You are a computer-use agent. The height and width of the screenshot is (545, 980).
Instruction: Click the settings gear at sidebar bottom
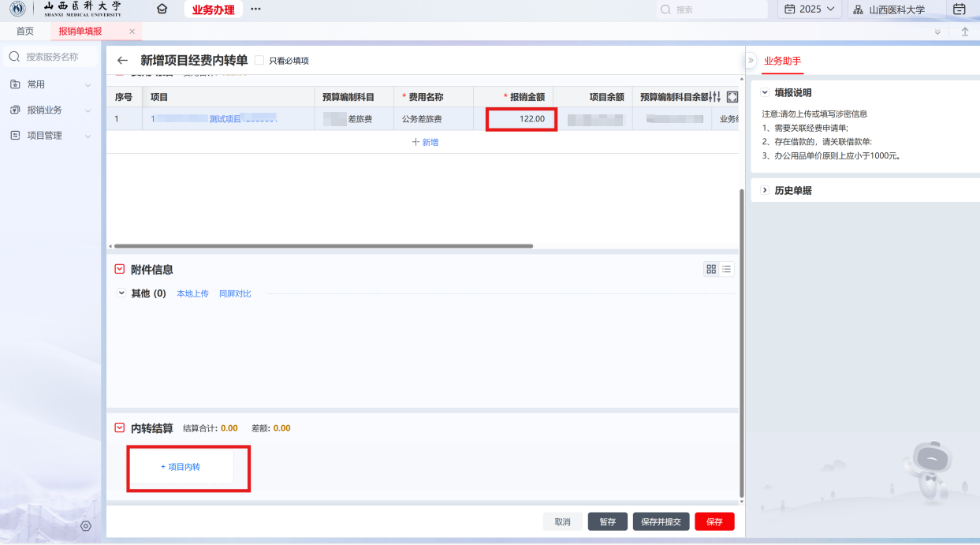(86, 526)
